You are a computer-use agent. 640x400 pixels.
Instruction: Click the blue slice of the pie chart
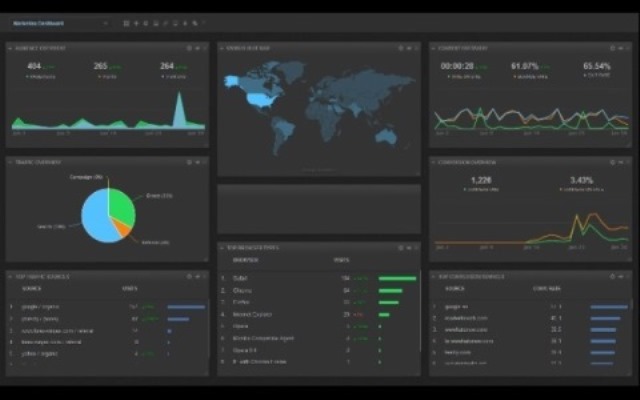tap(96, 218)
